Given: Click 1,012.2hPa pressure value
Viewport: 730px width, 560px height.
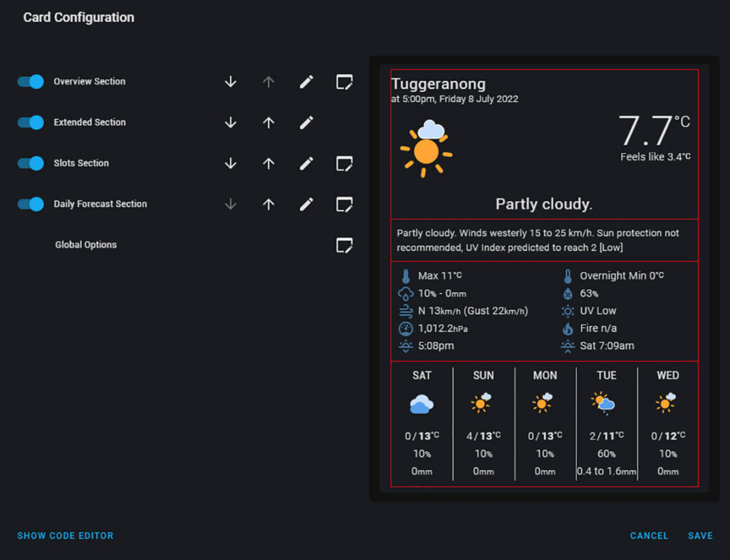Looking at the screenshot, I should pos(443,328).
